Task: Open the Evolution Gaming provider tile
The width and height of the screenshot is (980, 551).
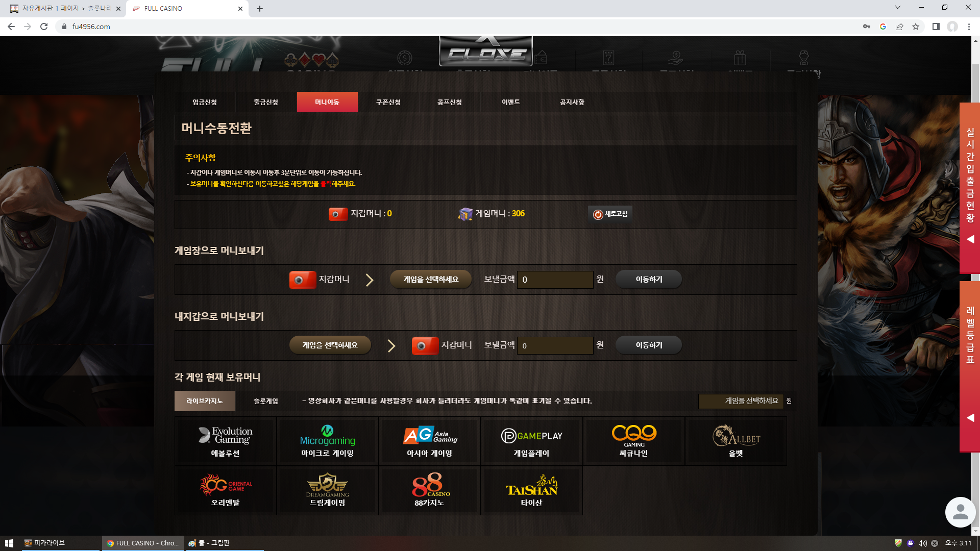Action: click(x=226, y=441)
